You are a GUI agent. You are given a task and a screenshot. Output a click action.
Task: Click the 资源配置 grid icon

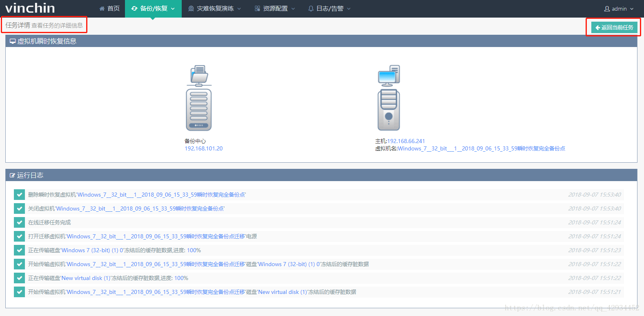coord(257,9)
